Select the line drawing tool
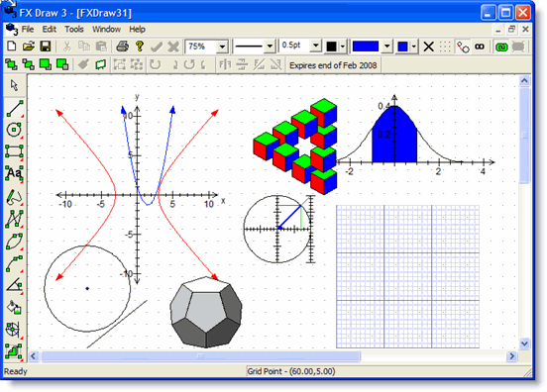This screenshot has width=547, height=392. (14, 108)
